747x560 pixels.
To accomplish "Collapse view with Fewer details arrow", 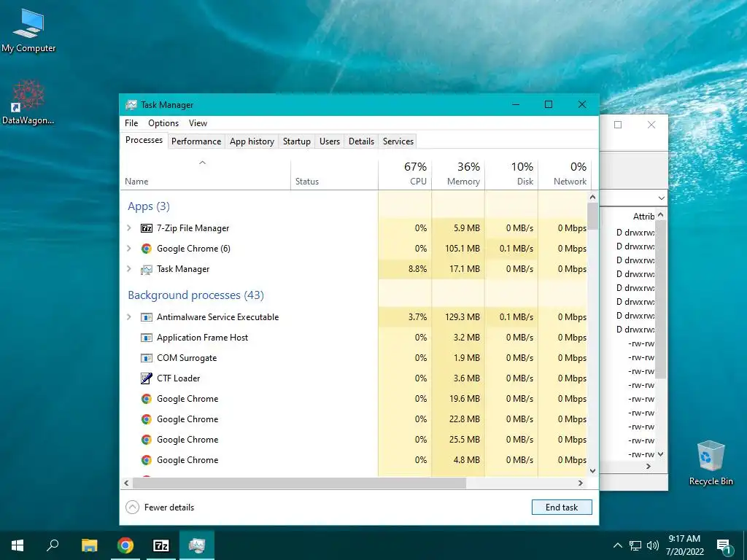I will pyautogui.click(x=133, y=507).
